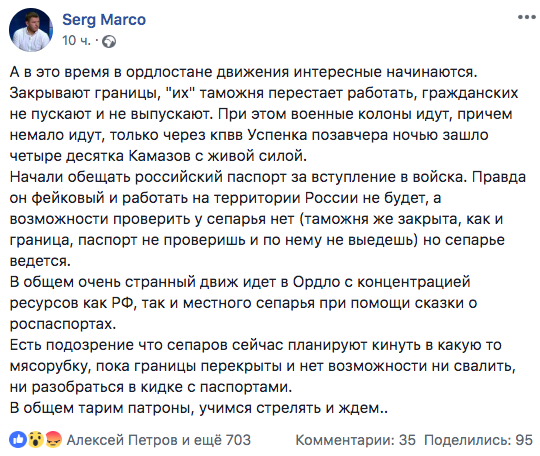
Task: Click the red Angry reaction emoji icon
Action: coord(53,439)
